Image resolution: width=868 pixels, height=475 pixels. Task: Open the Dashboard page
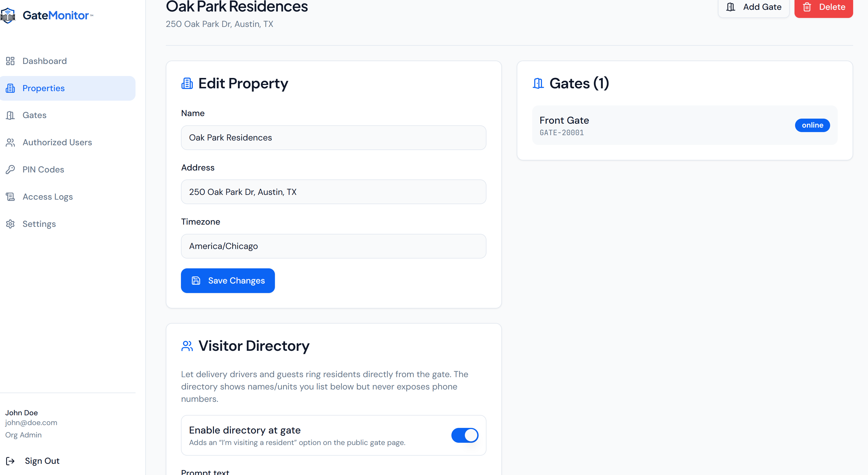click(x=68, y=61)
